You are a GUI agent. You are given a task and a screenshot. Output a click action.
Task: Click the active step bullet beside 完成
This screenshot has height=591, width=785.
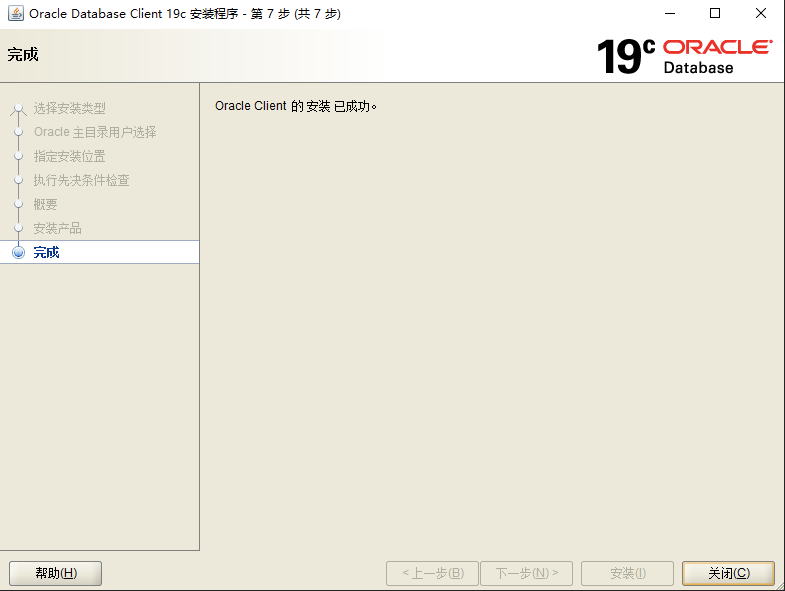(x=19, y=252)
